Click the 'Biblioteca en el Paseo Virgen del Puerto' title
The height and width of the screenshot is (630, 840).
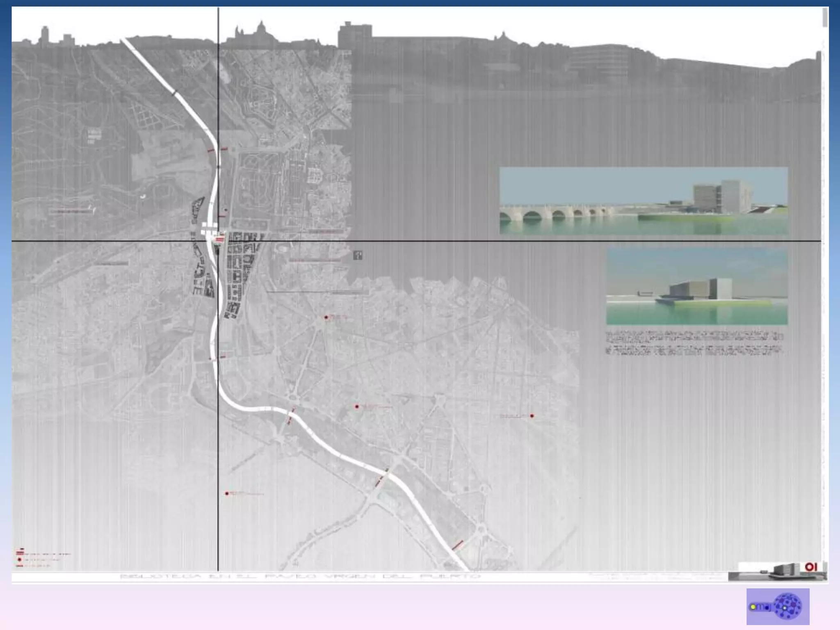click(x=299, y=576)
